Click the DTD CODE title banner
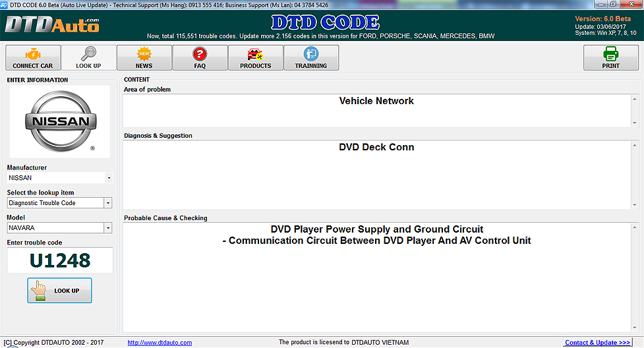Screen dimensions: 644x348 click(325, 22)
